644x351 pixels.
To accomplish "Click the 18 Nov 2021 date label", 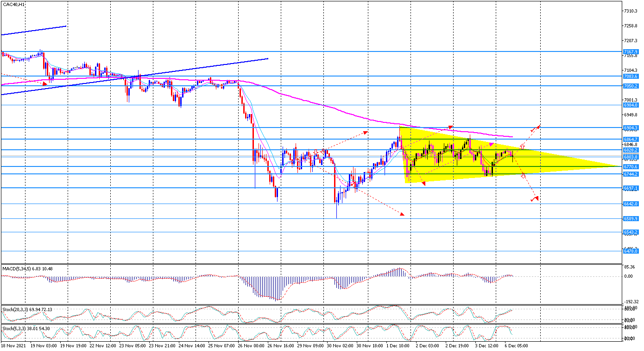I will point(13,345).
